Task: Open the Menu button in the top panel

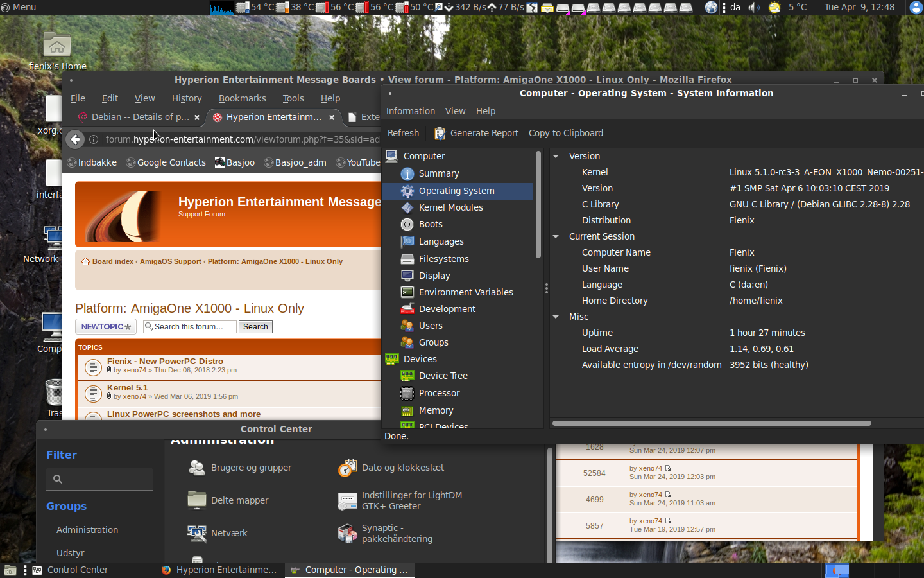Action: (x=19, y=7)
